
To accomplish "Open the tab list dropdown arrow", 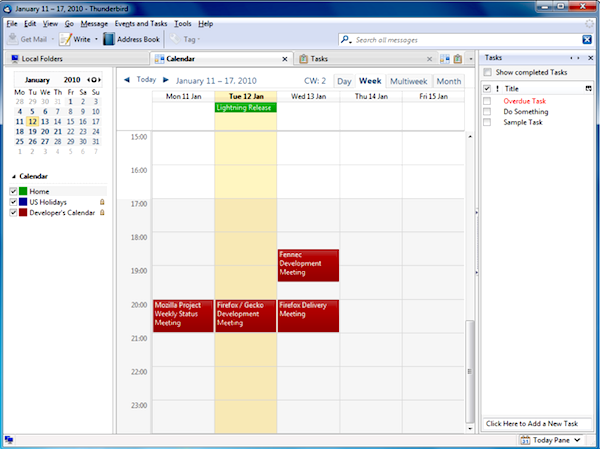I will pyautogui.click(x=471, y=59).
